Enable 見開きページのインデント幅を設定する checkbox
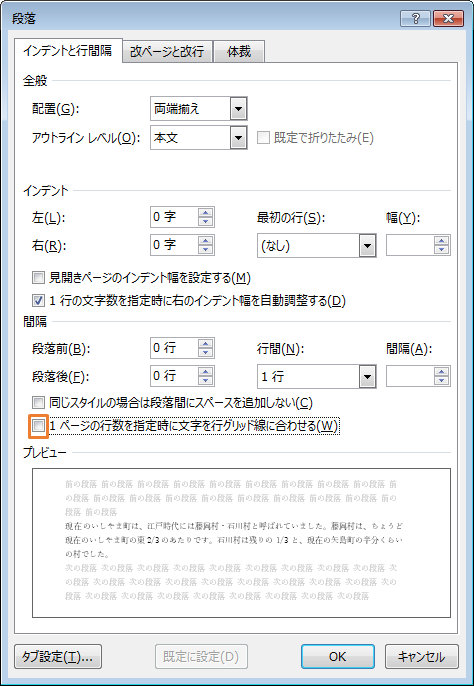 [x=39, y=277]
